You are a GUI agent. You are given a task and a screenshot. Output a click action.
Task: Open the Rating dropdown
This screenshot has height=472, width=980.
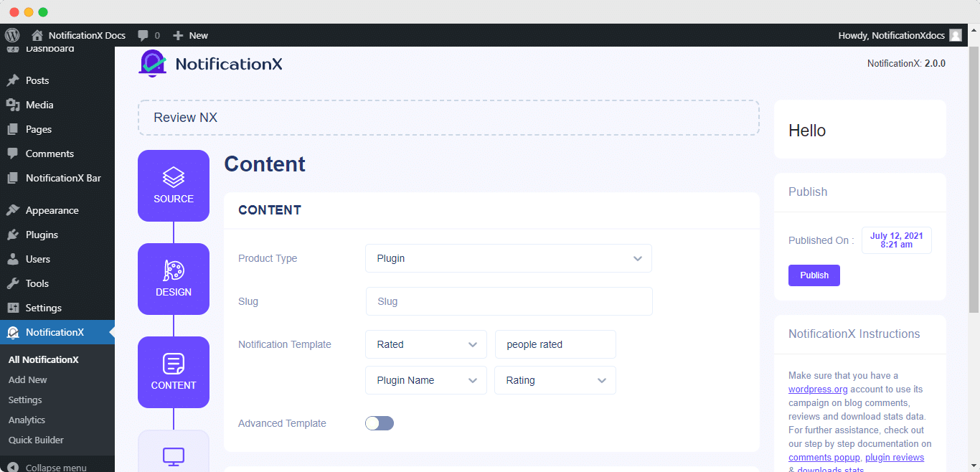tap(555, 380)
